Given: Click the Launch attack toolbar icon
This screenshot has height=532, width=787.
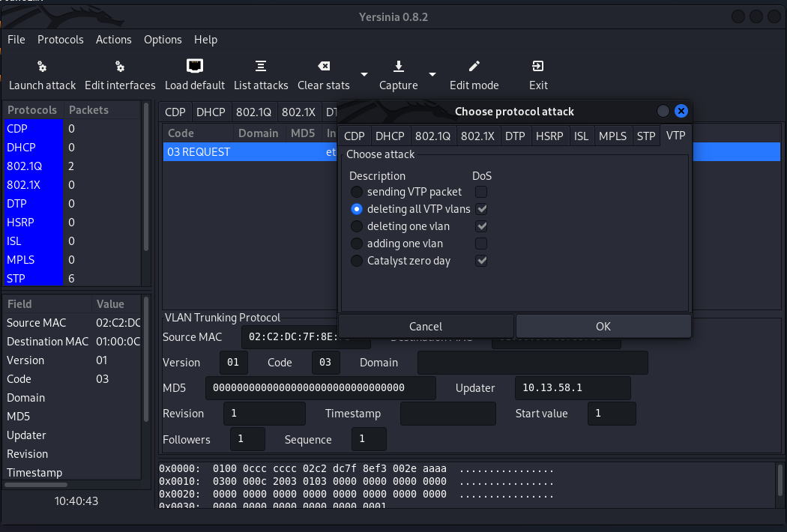Looking at the screenshot, I should click(42, 67).
